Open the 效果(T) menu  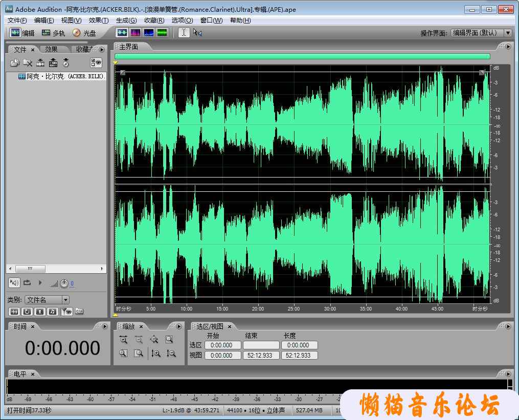click(x=99, y=20)
